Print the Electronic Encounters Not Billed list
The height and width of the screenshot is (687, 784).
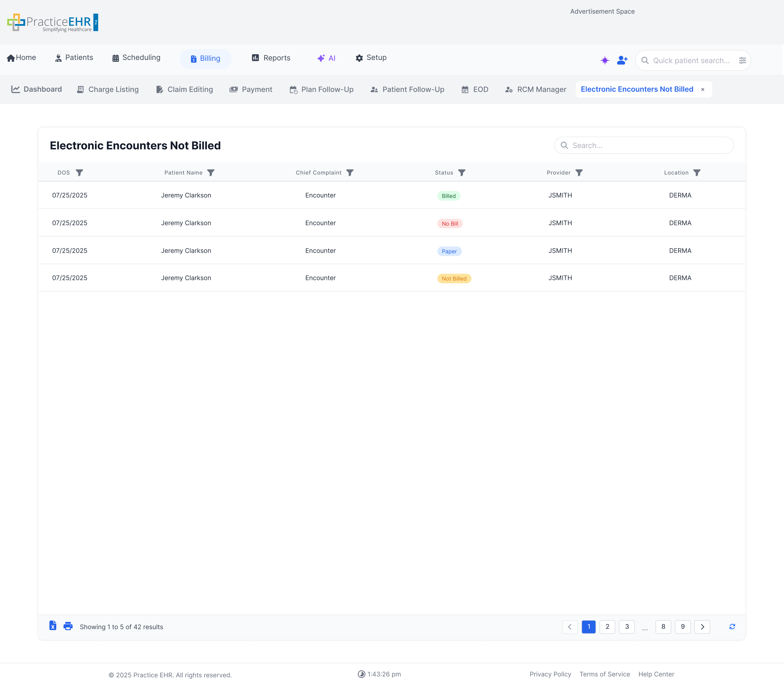click(x=68, y=626)
